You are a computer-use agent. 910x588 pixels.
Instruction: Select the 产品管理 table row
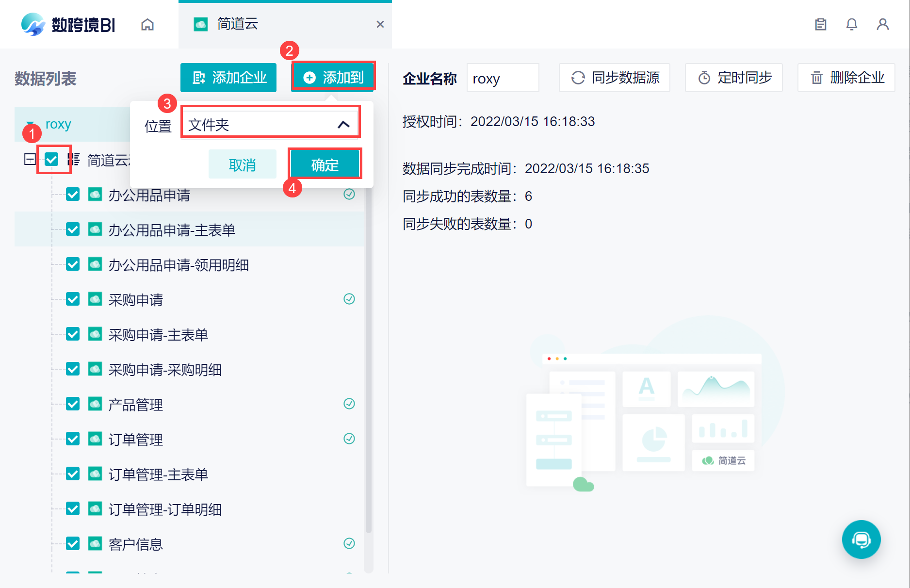(x=189, y=405)
